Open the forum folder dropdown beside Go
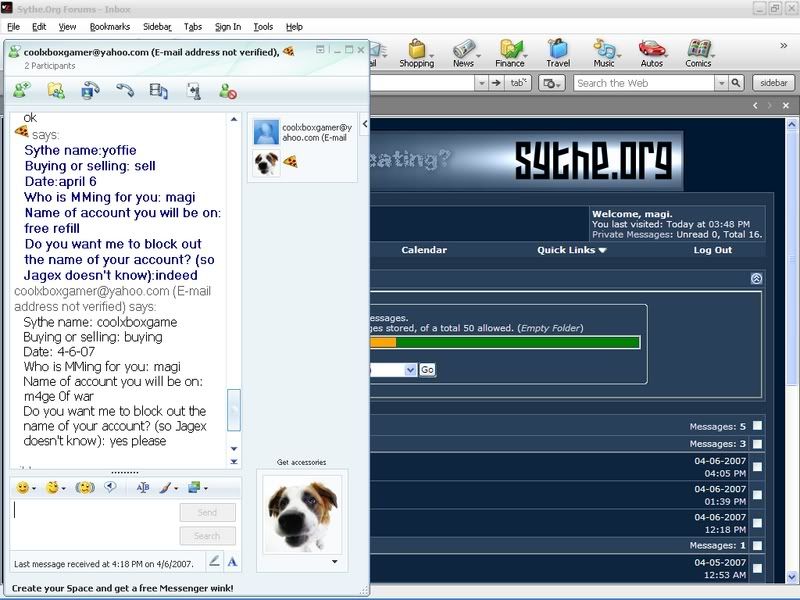 coord(411,369)
